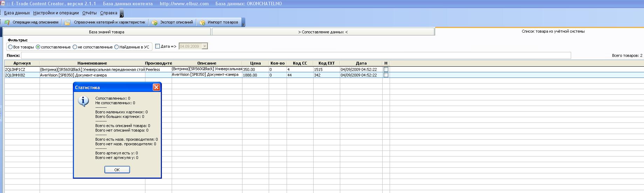Select article cell 2QL0HHX82
644x193 pixels.
tap(22, 75)
